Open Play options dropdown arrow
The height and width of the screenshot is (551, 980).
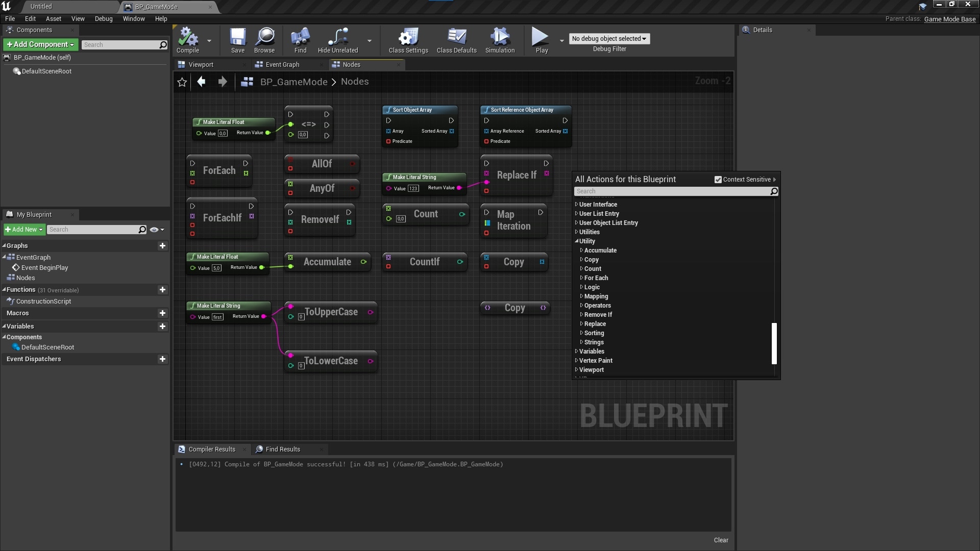pyautogui.click(x=562, y=41)
